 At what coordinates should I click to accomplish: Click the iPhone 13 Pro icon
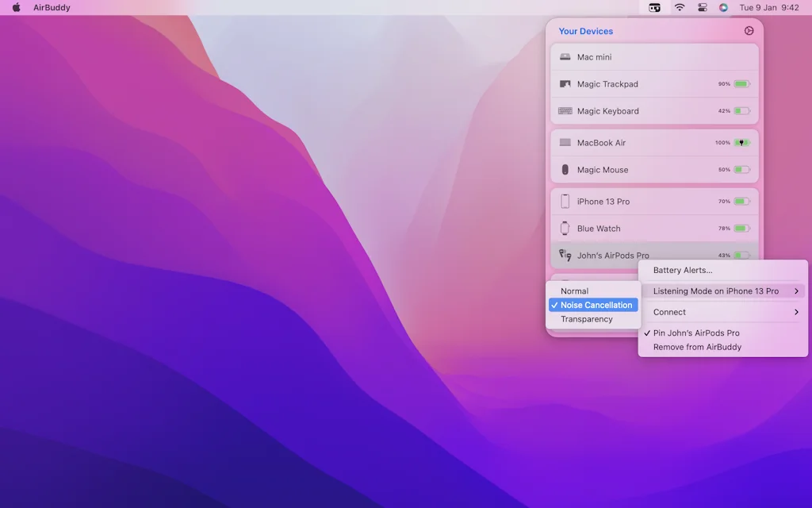(x=565, y=202)
